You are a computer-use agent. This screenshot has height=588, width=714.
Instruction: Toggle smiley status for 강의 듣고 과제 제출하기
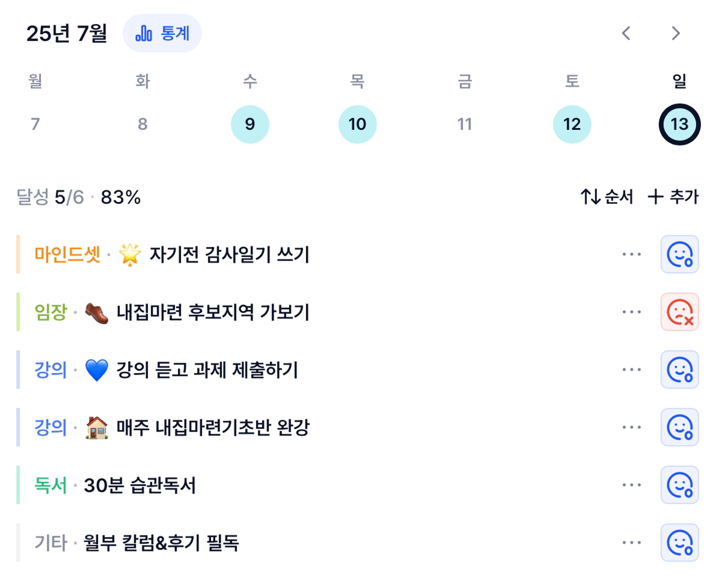[679, 369]
